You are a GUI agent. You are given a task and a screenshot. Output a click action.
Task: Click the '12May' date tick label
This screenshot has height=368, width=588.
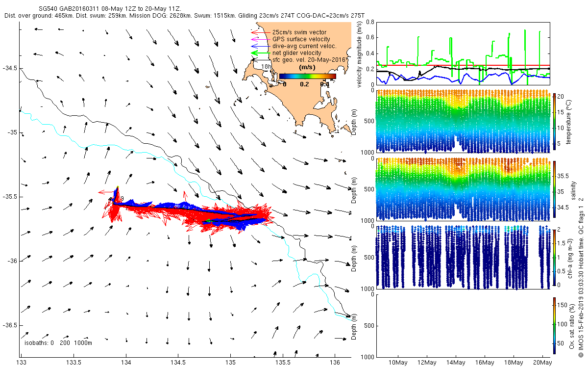click(427, 363)
